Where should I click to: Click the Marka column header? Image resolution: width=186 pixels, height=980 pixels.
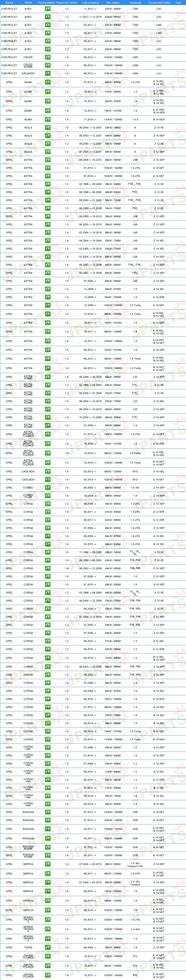click(9, 2)
